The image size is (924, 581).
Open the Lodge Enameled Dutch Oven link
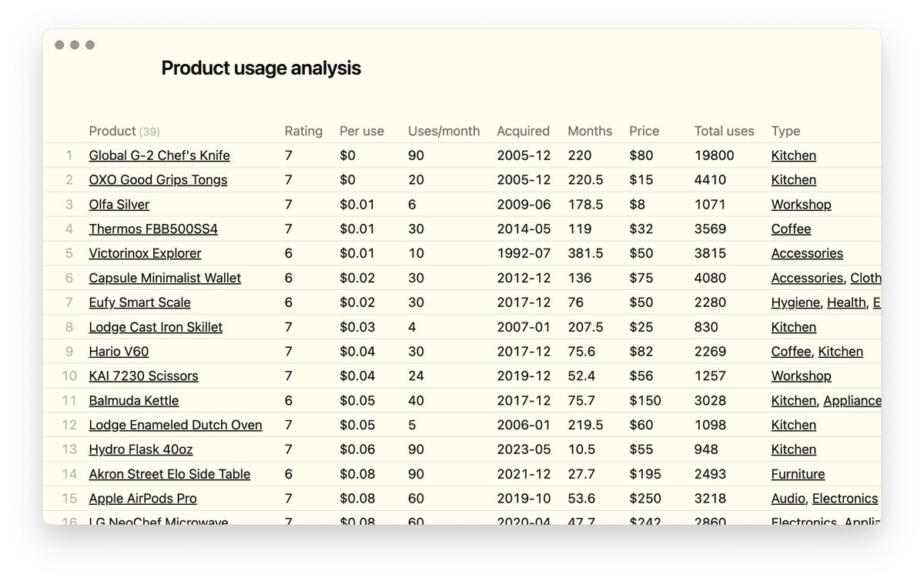(176, 426)
